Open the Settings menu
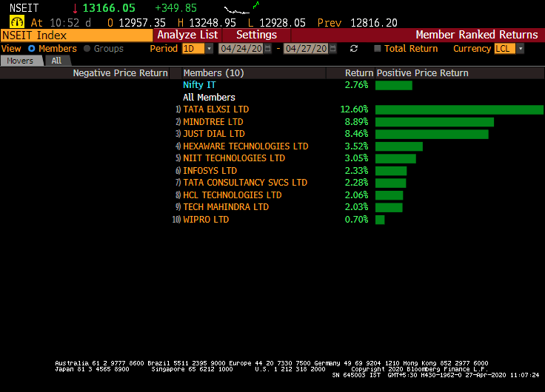This screenshot has height=392, width=545. pos(256,35)
